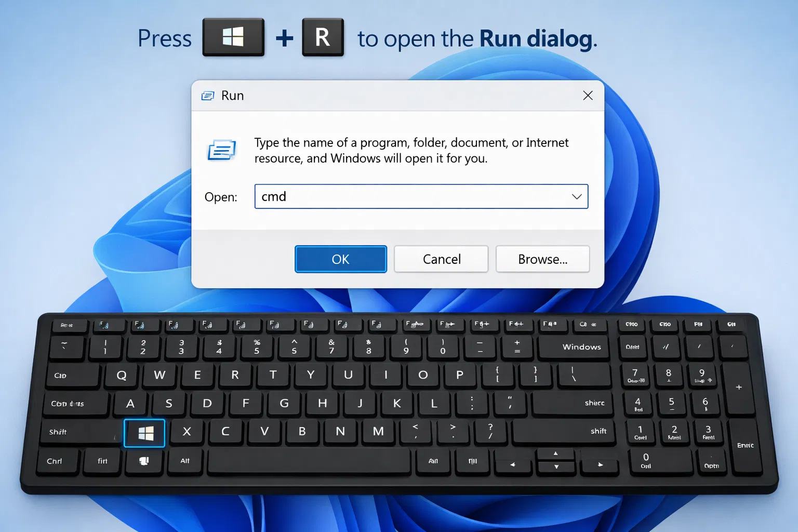Close the Run dialog with the X

point(588,96)
